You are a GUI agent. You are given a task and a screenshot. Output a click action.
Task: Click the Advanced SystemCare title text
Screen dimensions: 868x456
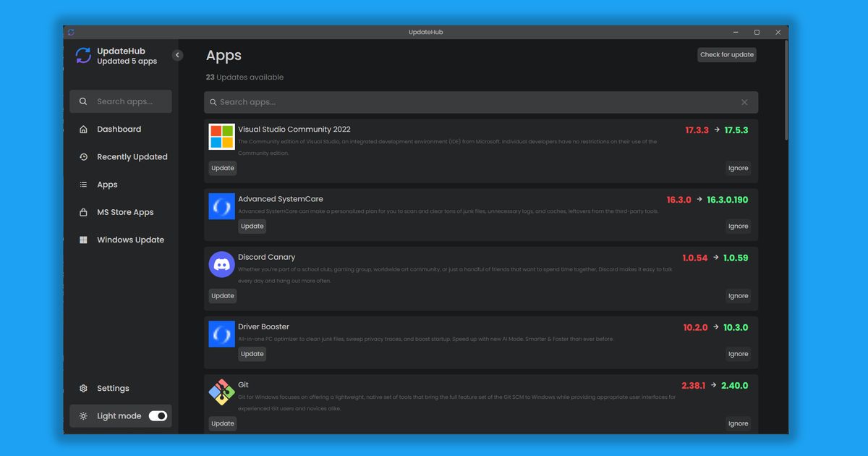click(x=281, y=199)
